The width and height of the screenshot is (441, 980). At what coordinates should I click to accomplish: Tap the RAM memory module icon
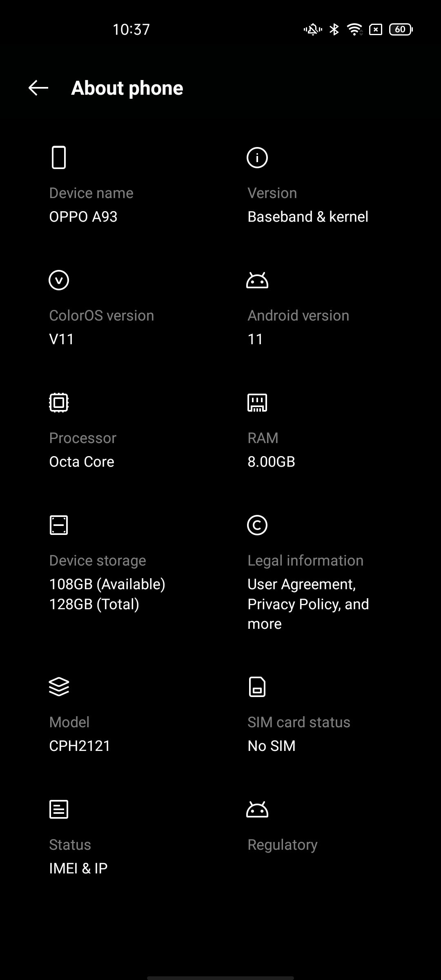(x=257, y=403)
